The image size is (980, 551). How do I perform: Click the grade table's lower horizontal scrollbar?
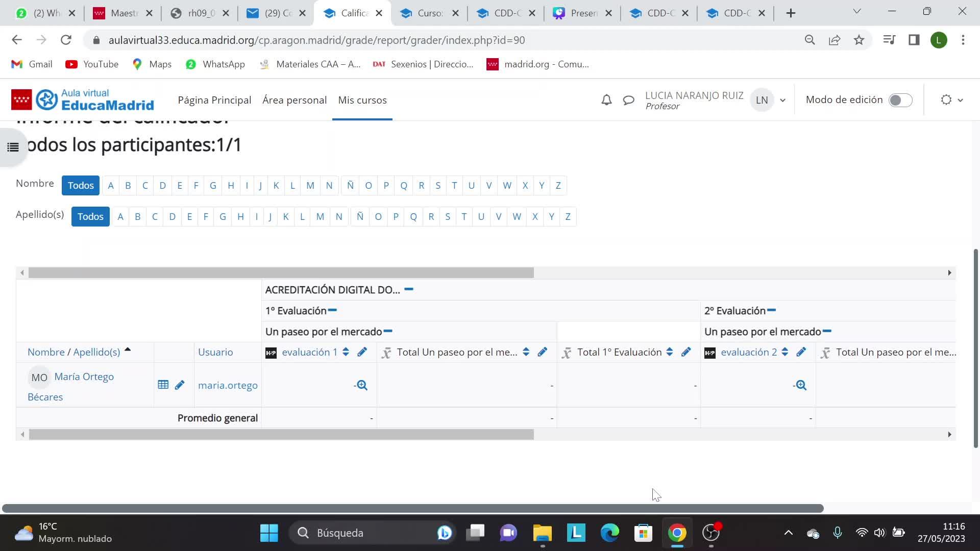[x=281, y=434]
